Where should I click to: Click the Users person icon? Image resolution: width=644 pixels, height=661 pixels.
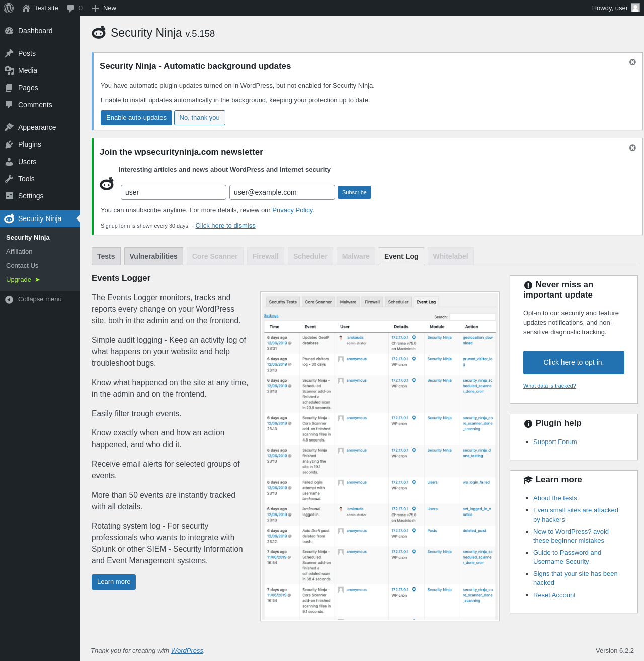[9, 162]
